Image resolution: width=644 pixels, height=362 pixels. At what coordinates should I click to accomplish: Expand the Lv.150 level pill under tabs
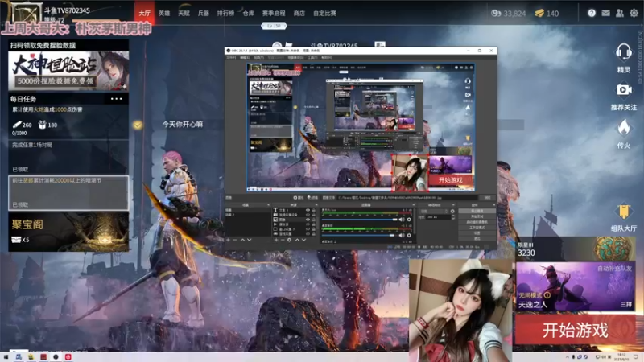[x=274, y=26]
